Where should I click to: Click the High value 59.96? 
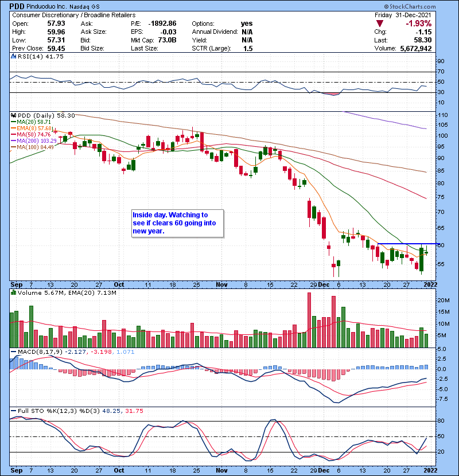tap(56, 32)
